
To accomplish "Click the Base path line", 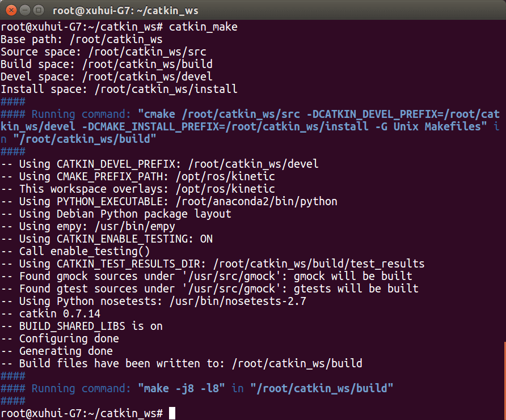I will (82, 40).
